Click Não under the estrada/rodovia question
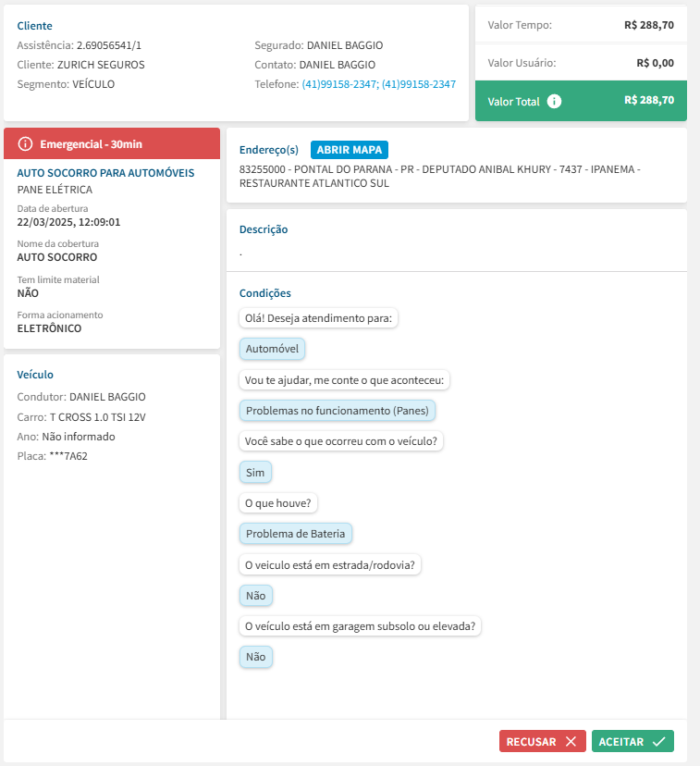The image size is (700, 766). [255, 596]
